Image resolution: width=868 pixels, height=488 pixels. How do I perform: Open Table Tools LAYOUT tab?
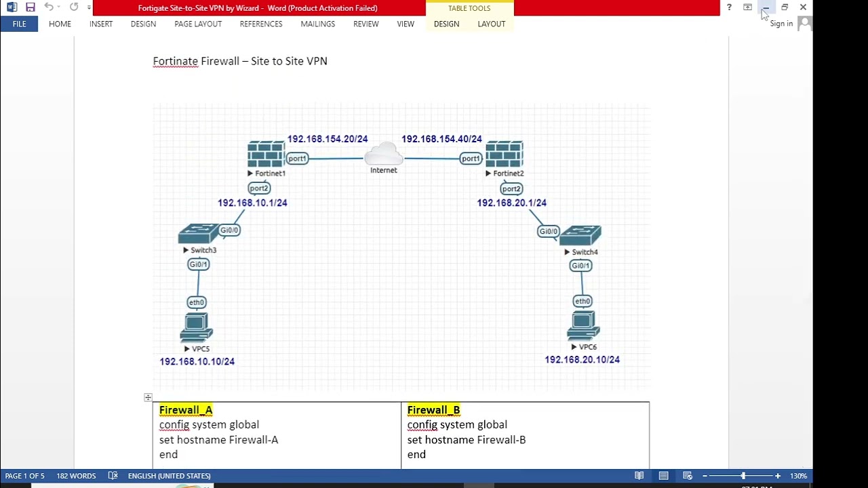coord(492,24)
